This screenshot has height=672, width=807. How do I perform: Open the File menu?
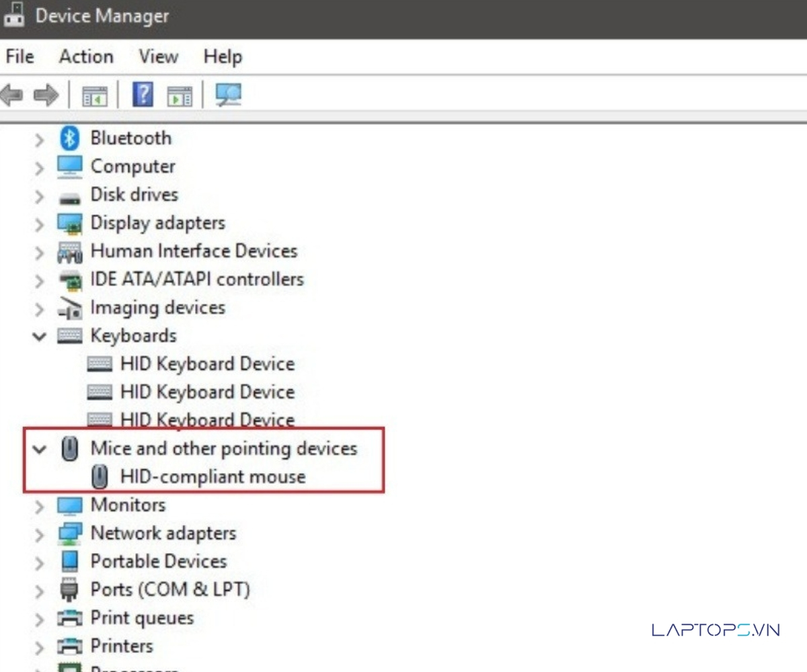20,57
